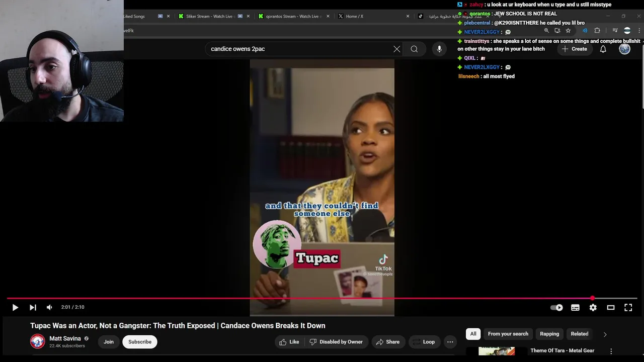Open 'Theme Of Tara - Metal Gear' thumbnail
This screenshot has height=362, width=644.
pyautogui.click(x=497, y=351)
